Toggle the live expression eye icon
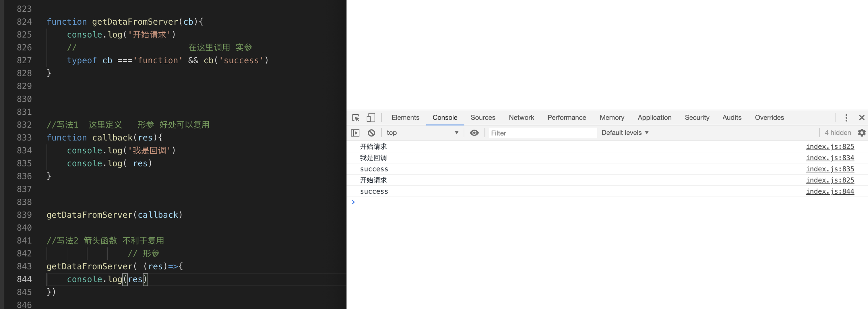The height and width of the screenshot is (309, 868). 474,133
